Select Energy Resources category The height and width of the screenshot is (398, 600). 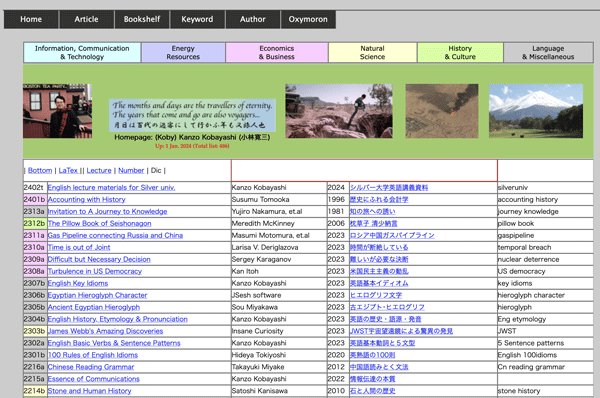pyautogui.click(x=183, y=52)
